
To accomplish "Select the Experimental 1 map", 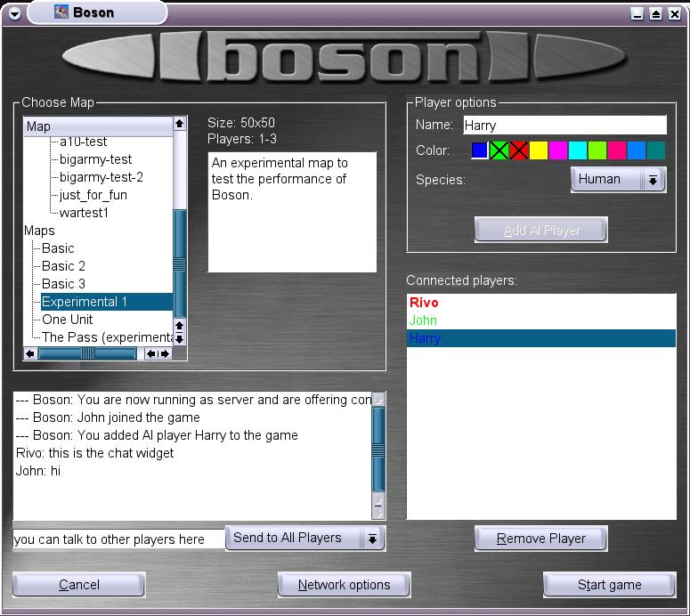I will [x=107, y=302].
